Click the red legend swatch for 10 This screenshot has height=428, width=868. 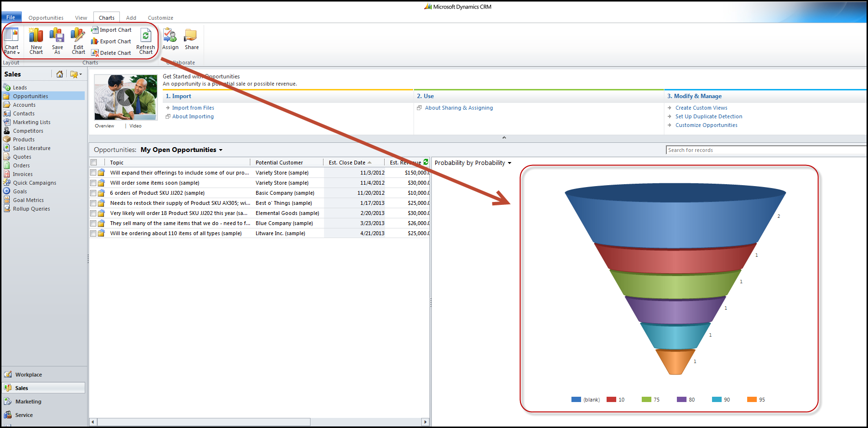(611, 399)
